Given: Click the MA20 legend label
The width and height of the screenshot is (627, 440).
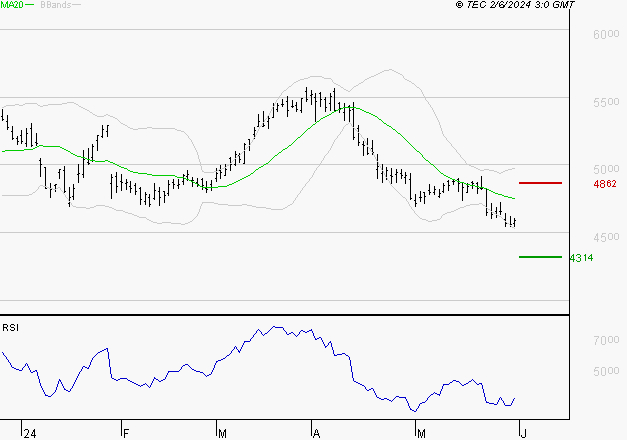Looking at the screenshot, I should [x=12, y=5].
